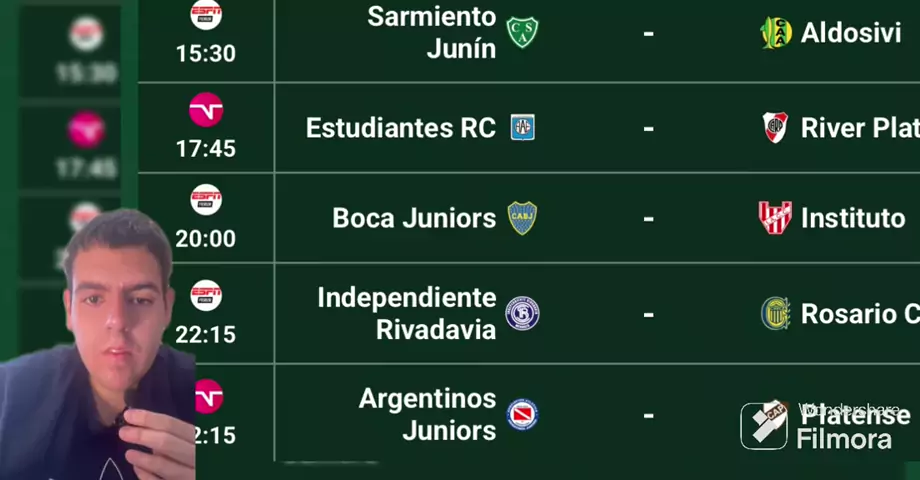Click the Argentinos Juniors team name
Screen dimensions: 920x480
427,414
